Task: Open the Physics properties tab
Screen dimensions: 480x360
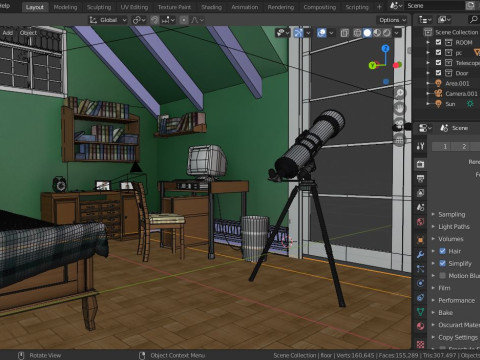Action: tap(420, 283)
